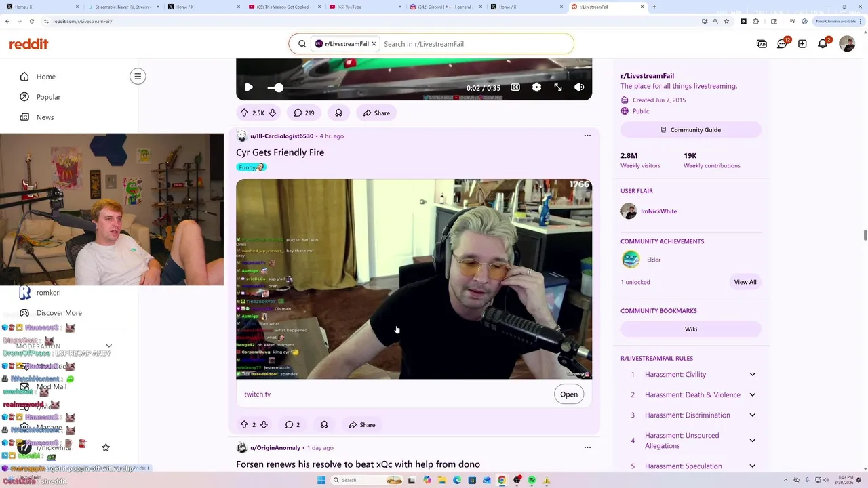Mute the video volume
This screenshot has height=488, width=868.
tap(579, 87)
